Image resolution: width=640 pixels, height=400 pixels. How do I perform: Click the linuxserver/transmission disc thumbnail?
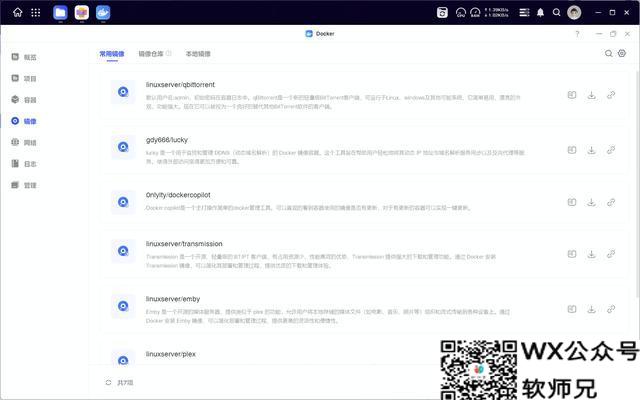coord(123,251)
